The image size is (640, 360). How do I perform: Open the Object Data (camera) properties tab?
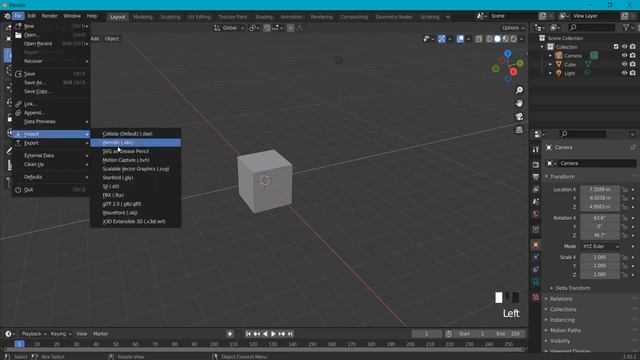tap(536, 282)
